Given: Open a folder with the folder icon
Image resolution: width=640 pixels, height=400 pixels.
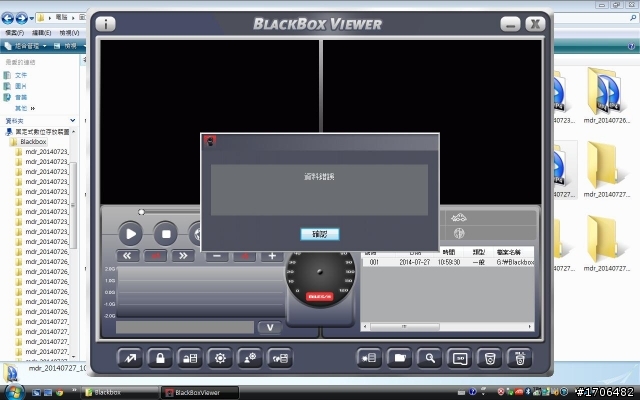Looking at the screenshot, I should (399, 358).
